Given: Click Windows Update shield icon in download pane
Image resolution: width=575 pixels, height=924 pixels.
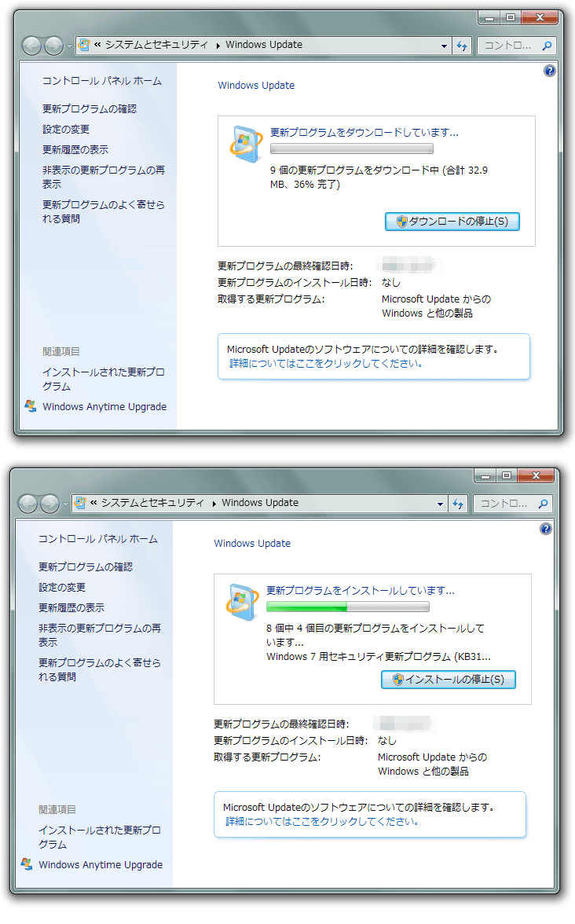Looking at the screenshot, I should click(x=246, y=144).
